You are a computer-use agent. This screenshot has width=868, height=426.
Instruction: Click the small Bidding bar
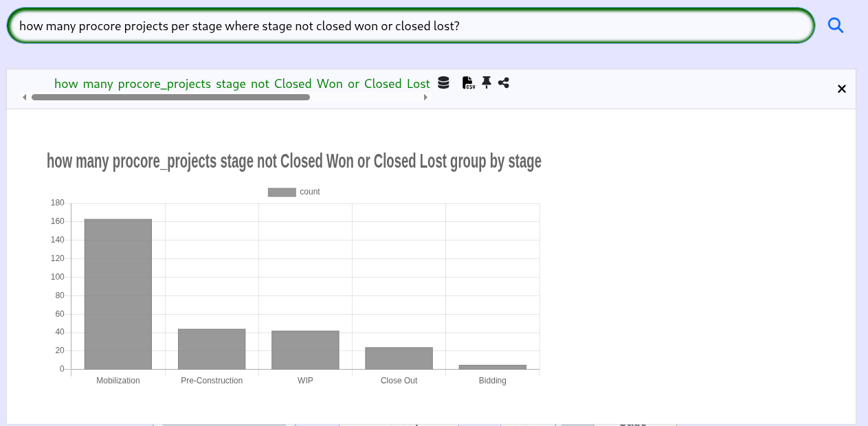(492, 367)
